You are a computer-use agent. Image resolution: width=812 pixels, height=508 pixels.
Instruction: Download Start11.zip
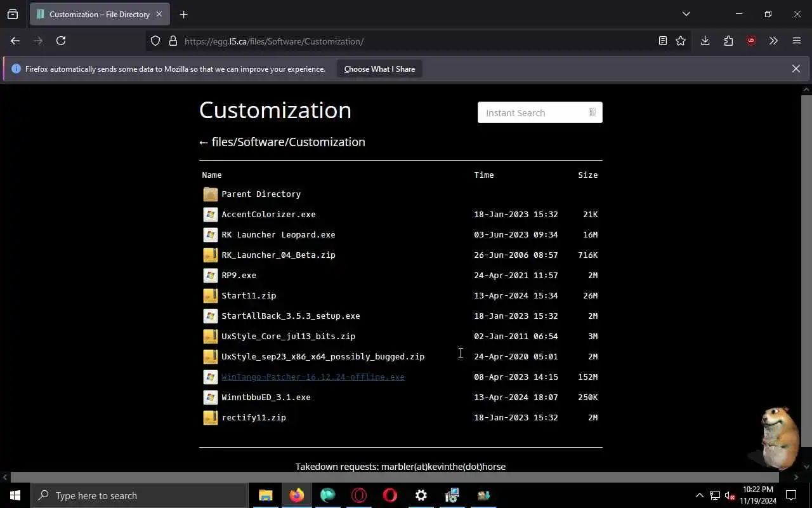point(249,295)
